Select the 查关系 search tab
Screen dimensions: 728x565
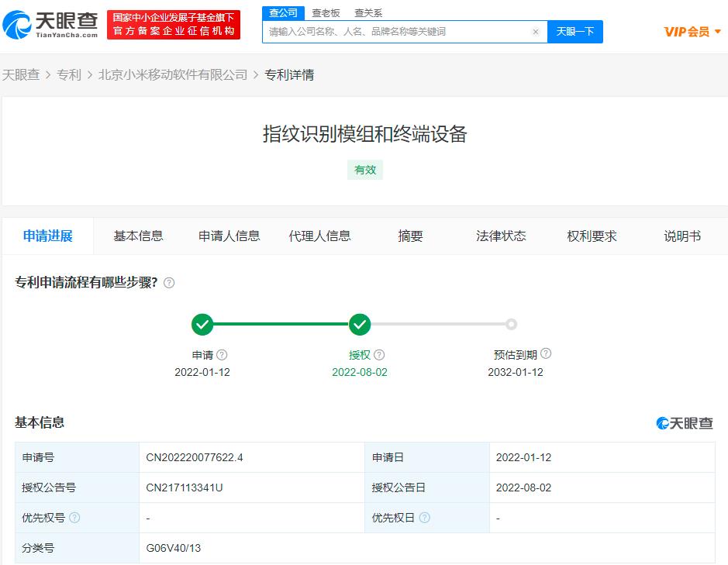pyautogui.click(x=368, y=13)
